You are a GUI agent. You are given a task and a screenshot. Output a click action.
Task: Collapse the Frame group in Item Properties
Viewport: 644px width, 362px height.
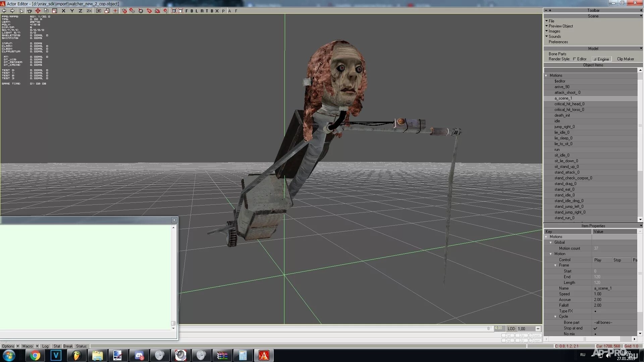click(556, 265)
